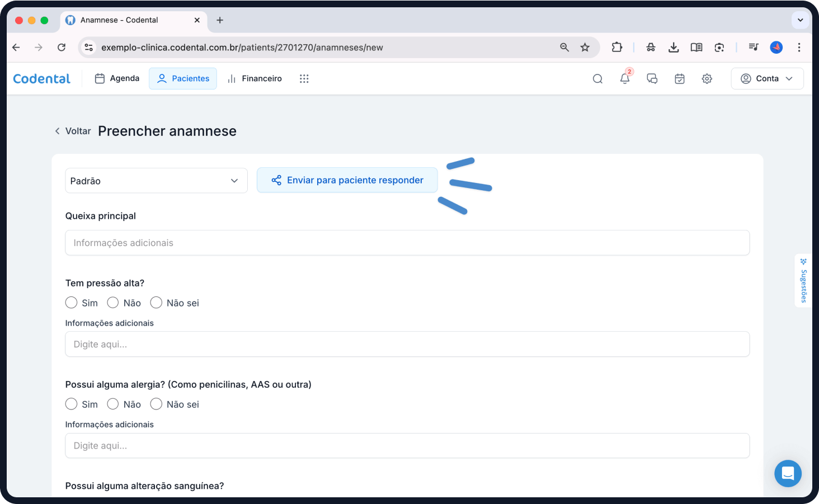The image size is (819, 504).
Task: Open the notifications bell icon
Action: (624, 79)
